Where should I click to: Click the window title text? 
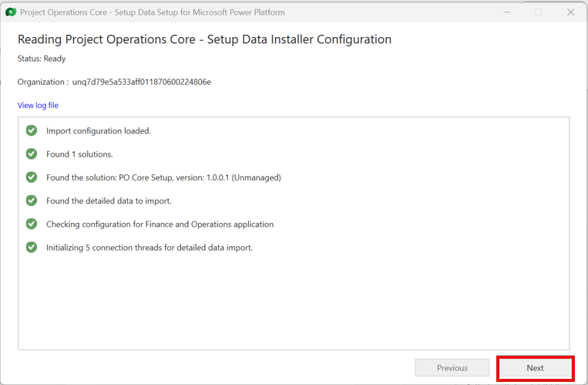click(x=153, y=12)
